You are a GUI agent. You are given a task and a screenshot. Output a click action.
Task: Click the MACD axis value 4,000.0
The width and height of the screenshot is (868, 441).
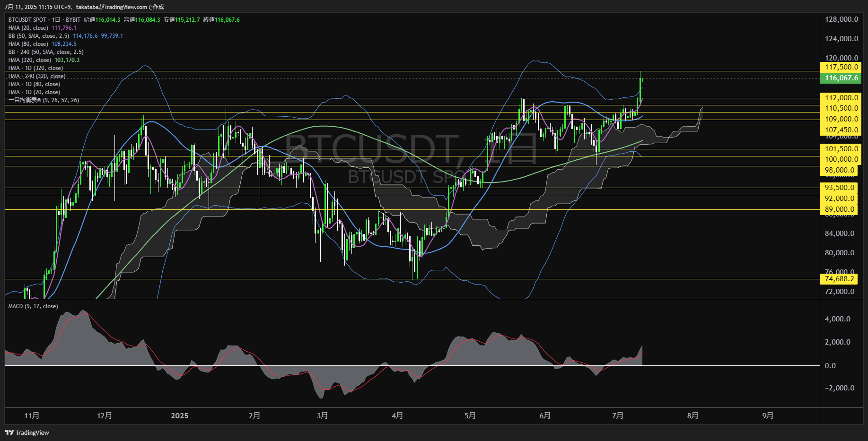[837, 319]
